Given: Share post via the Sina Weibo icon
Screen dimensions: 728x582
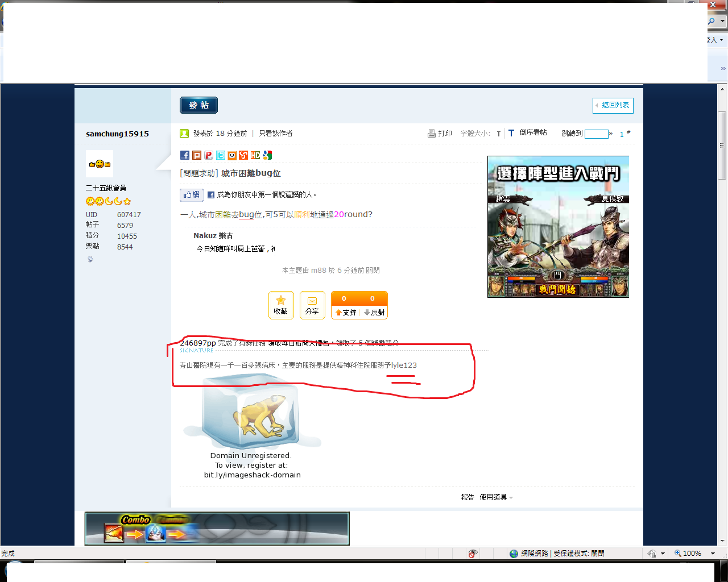Looking at the screenshot, I should pos(243,155).
